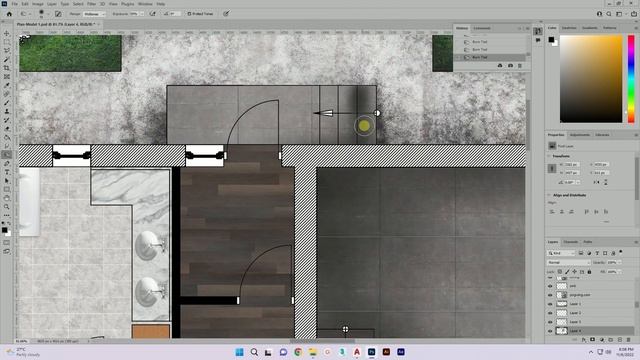The height and width of the screenshot is (360, 640).
Task: Toggle the type layer filter
Action: [597, 253]
